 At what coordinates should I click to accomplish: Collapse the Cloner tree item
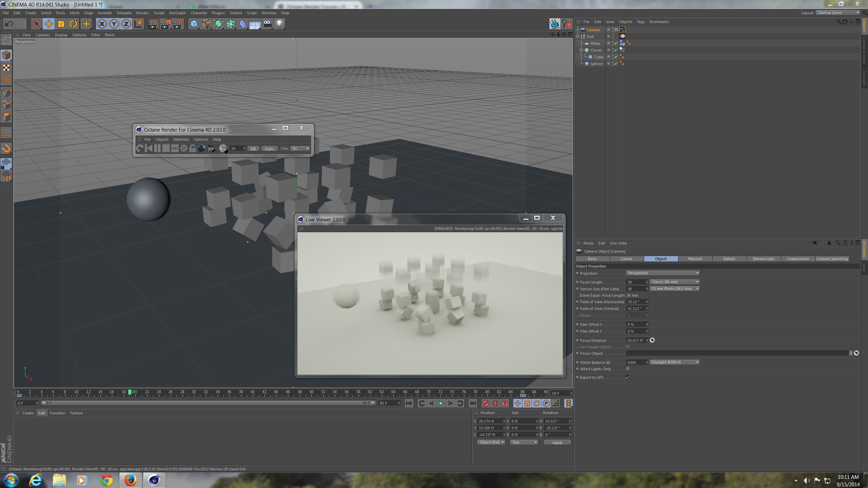click(581, 50)
